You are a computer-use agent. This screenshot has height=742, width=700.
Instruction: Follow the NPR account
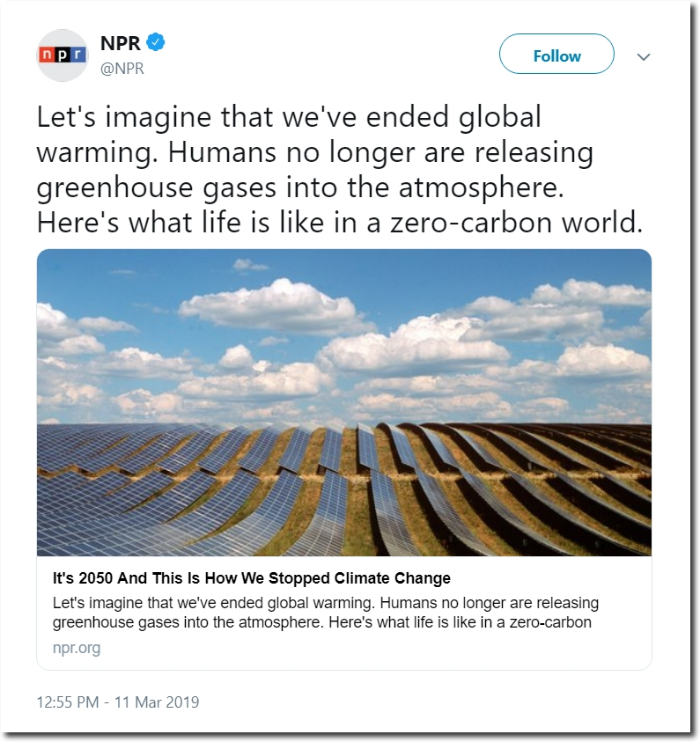[556, 54]
